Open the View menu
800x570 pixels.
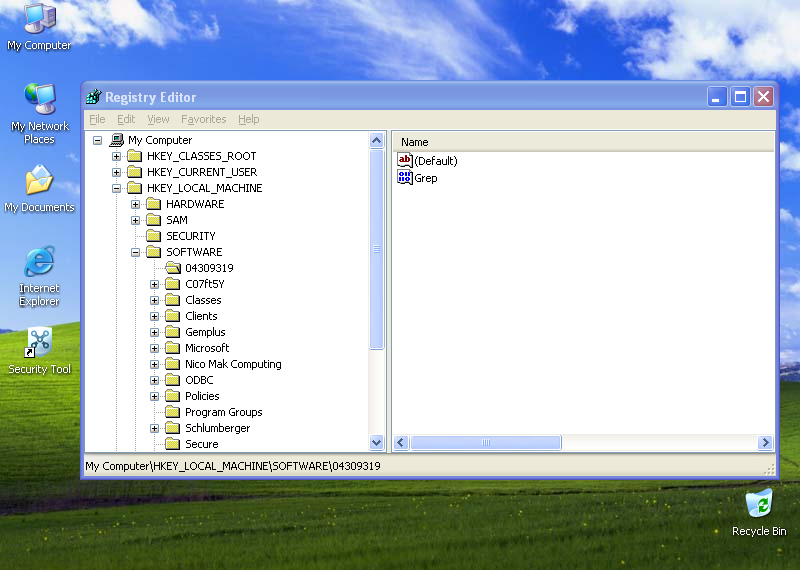tap(158, 119)
